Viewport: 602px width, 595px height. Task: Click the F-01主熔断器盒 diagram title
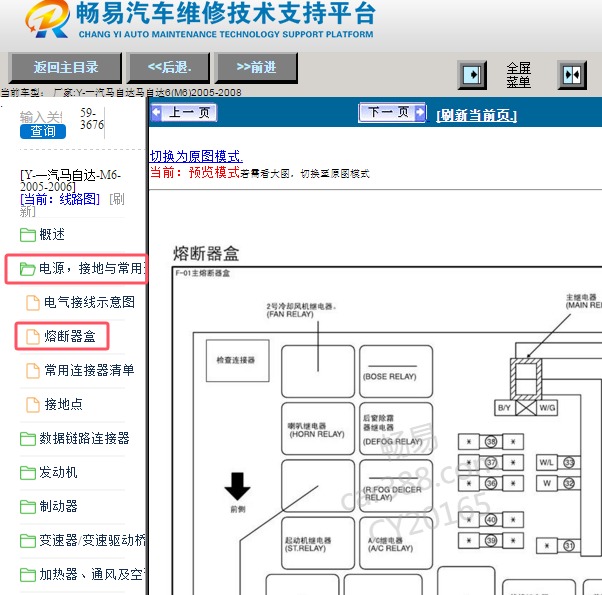tap(202, 273)
